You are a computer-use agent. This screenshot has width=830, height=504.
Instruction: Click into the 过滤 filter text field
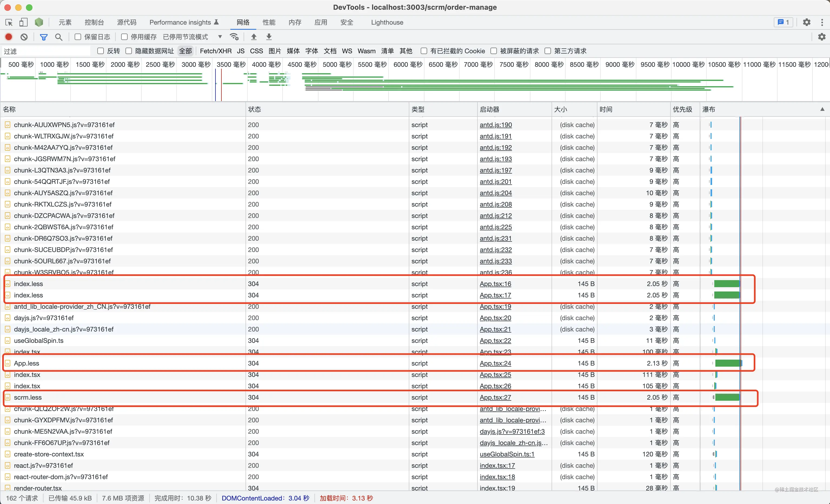coord(46,51)
